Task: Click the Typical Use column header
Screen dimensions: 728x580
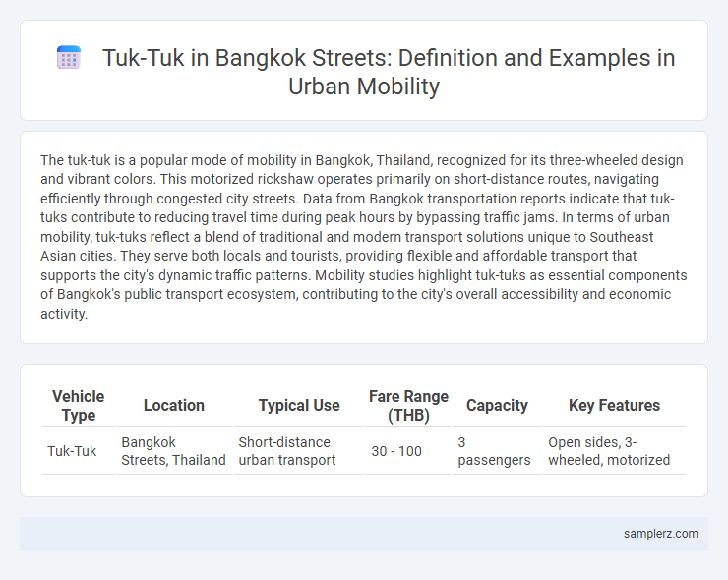Action: coord(299,406)
